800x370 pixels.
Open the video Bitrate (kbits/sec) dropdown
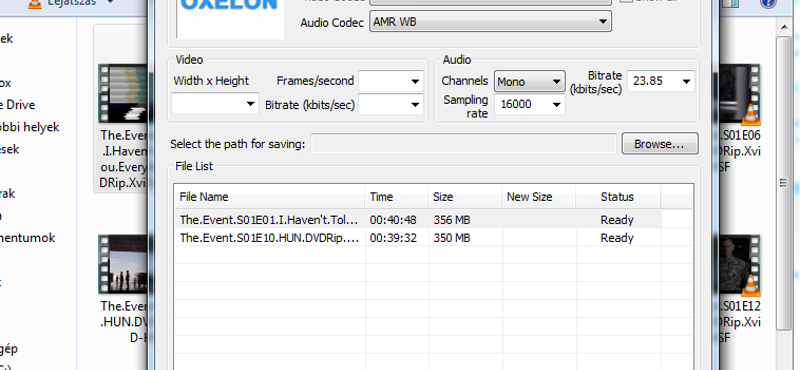391,105
